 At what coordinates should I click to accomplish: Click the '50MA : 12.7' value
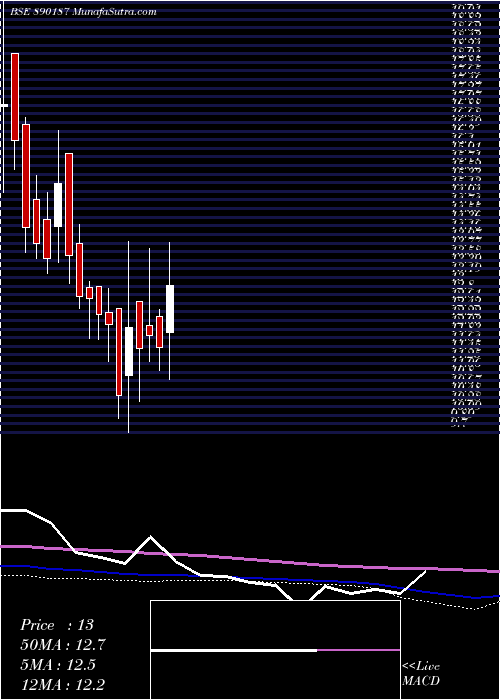click(62, 645)
